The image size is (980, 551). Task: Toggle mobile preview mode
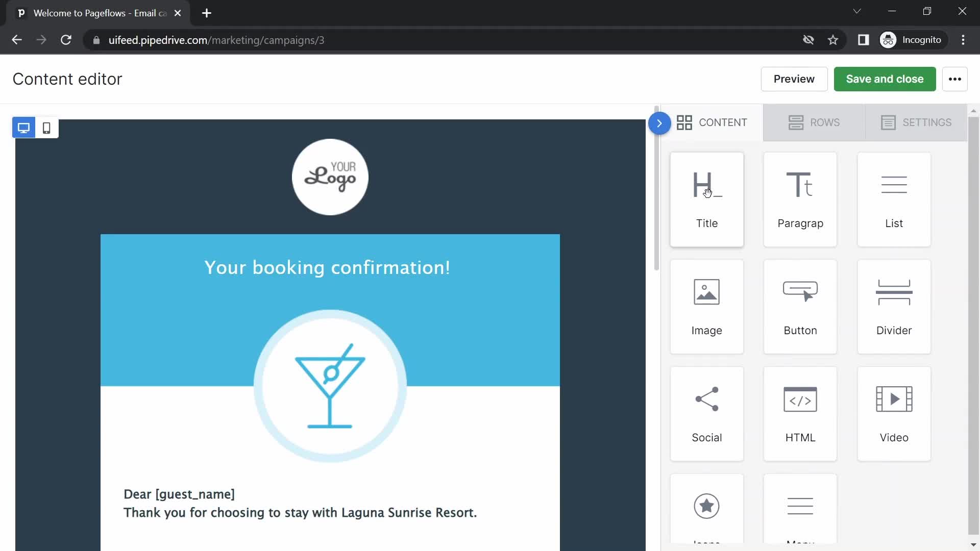pyautogui.click(x=46, y=128)
